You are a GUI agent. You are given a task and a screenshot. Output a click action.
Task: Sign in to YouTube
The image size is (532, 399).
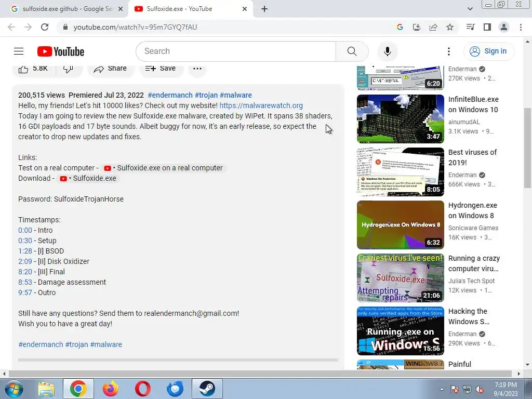[x=489, y=51]
